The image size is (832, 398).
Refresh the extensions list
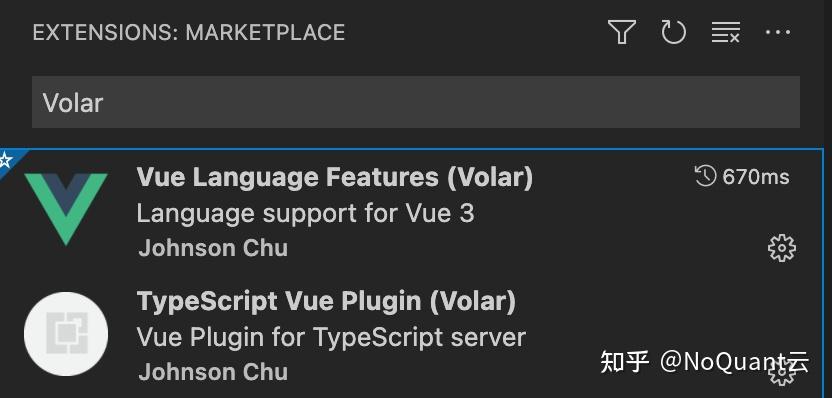(x=673, y=32)
